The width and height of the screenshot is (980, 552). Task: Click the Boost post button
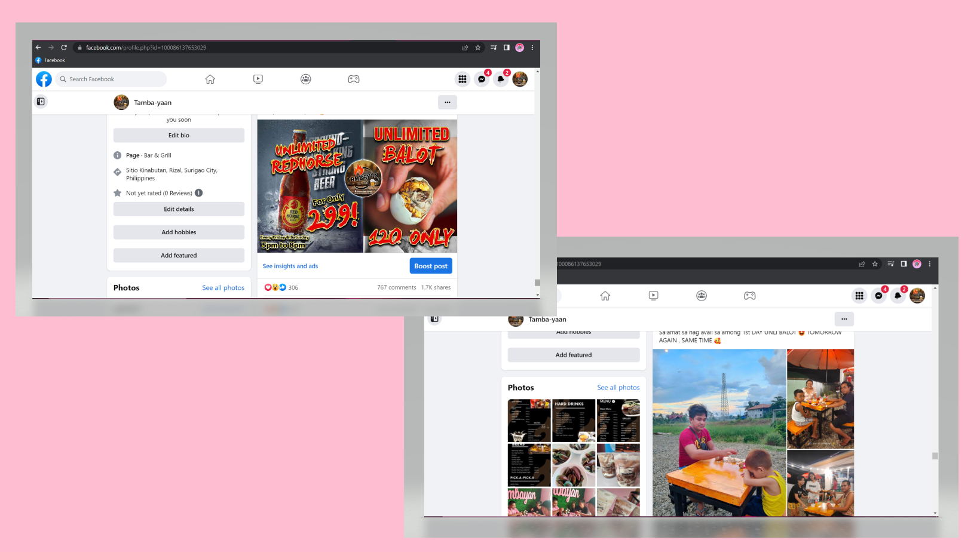pos(431,266)
